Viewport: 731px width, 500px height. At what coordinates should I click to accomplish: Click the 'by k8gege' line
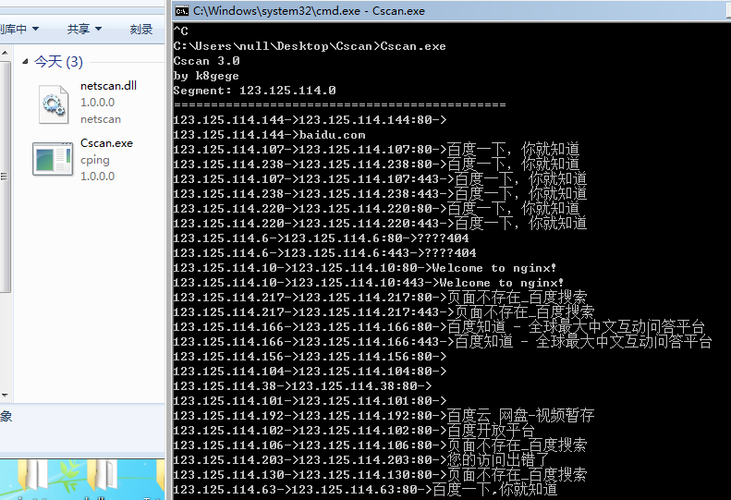[x=206, y=76]
